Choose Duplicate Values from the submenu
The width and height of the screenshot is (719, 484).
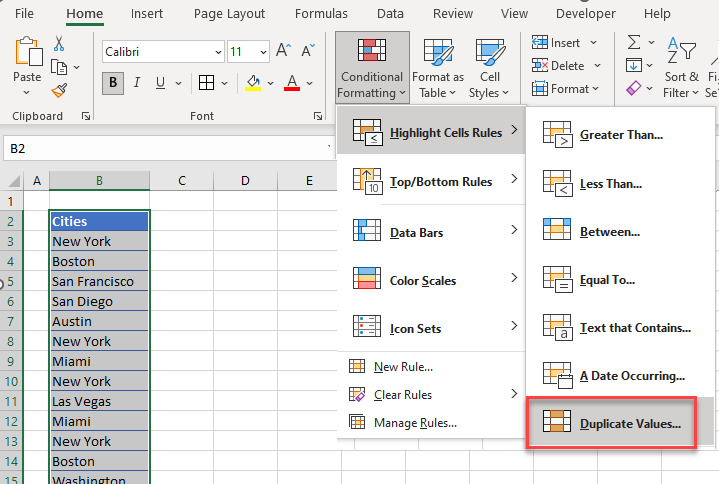coord(630,423)
